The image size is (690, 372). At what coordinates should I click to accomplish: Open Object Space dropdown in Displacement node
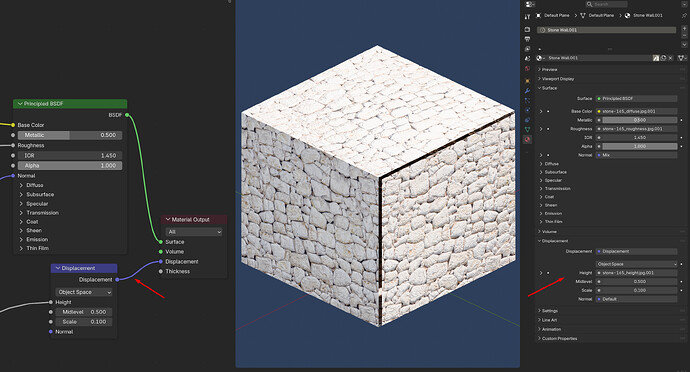84,292
